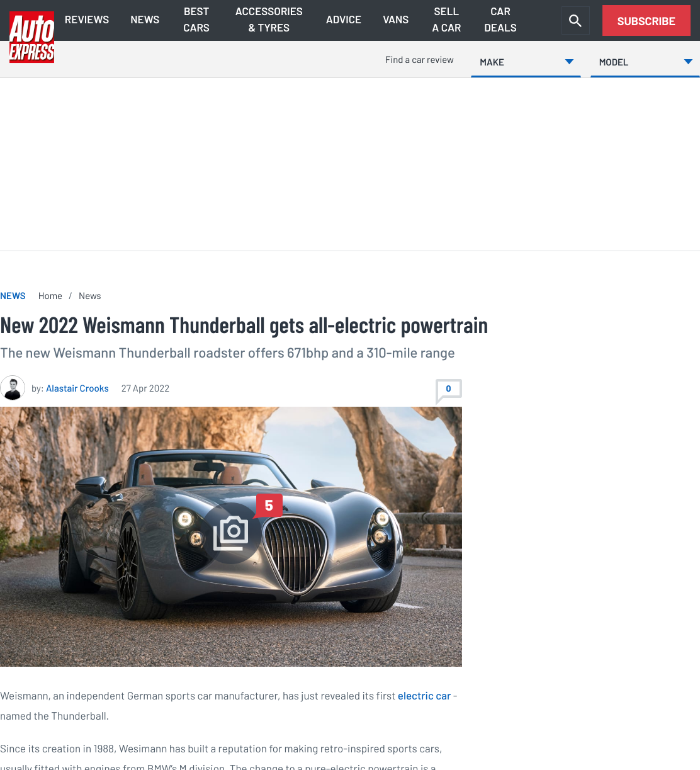Open the BEST CARS menu
Viewport: 700px width, 770px height.
click(196, 20)
